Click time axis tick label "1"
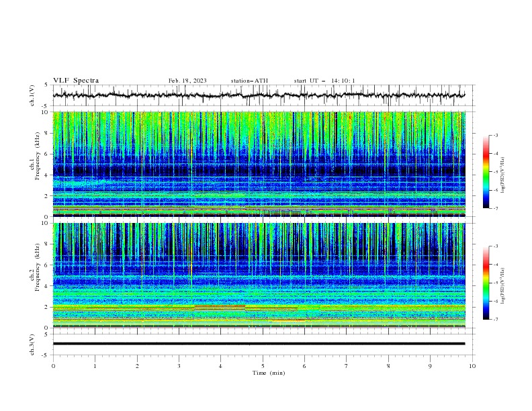Viewport: 532px width, 411px height. 95,366
